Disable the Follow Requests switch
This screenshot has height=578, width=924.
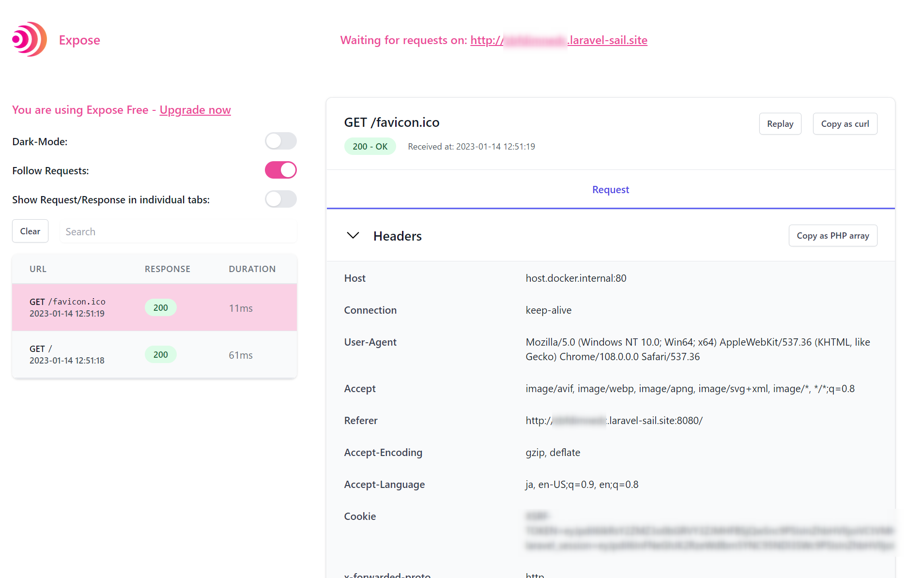click(280, 170)
